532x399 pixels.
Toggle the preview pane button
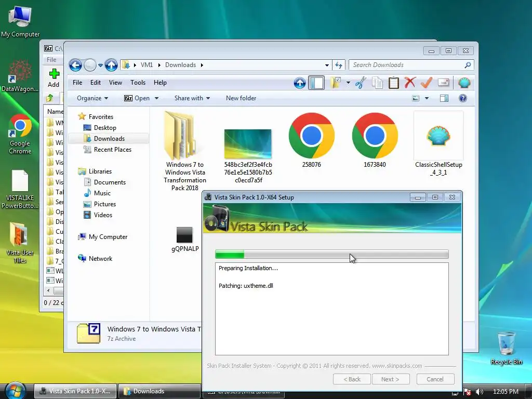(444, 98)
